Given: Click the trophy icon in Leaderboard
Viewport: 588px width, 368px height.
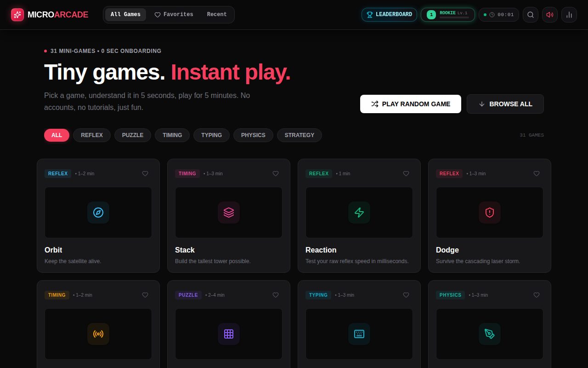Looking at the screenshot, I should point(370,15).
